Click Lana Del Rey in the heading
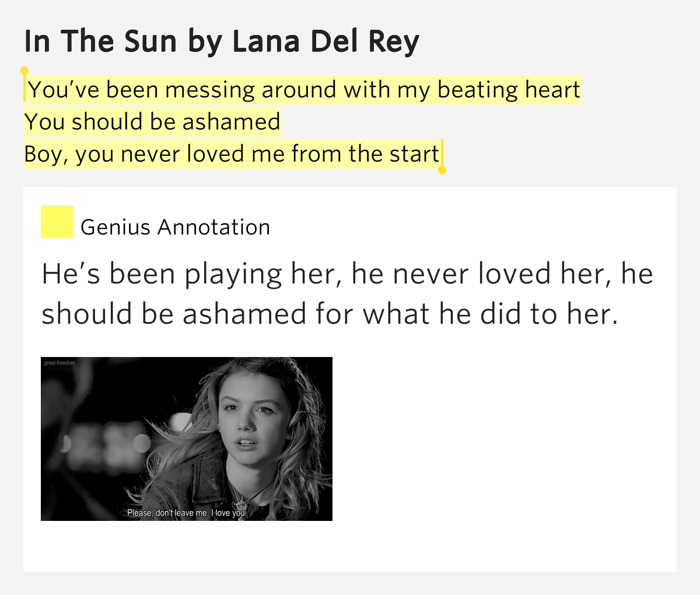 pos(325,41)
